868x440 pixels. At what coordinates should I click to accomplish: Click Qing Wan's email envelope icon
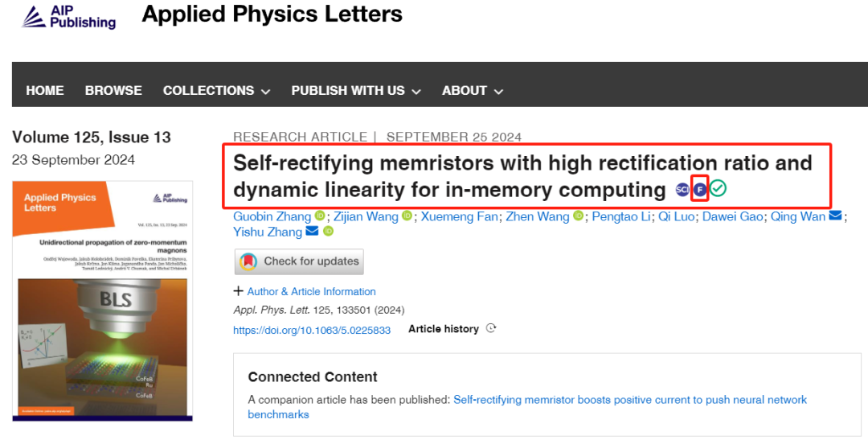836,216
